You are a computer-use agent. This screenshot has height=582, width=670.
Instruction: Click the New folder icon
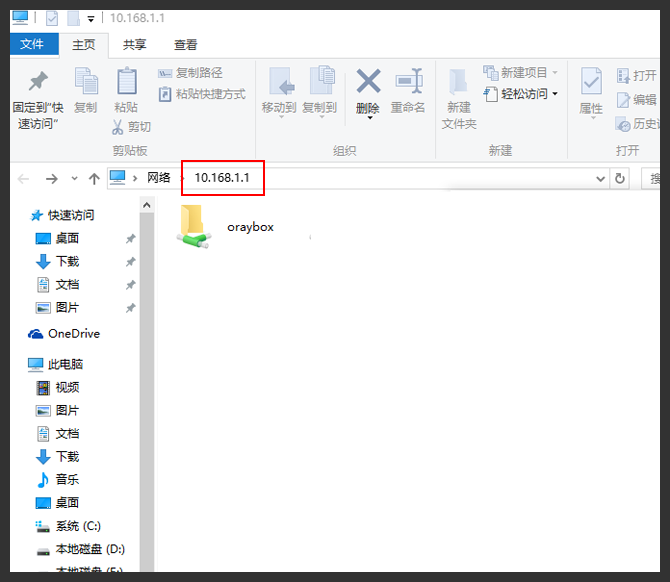pyautogui.click(x=458, y=81)
